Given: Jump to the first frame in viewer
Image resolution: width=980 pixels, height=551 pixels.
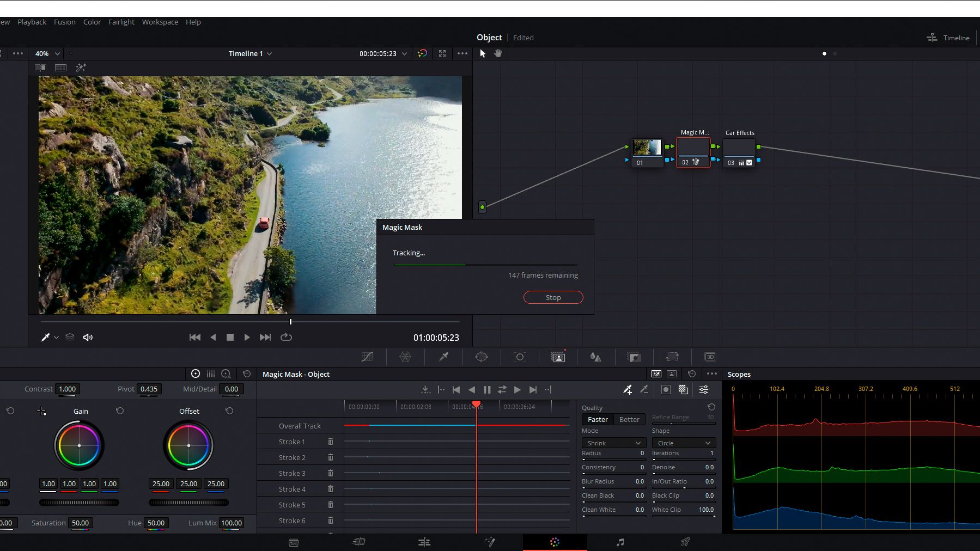Looking at the screenshot, I should [x=194, y=338].
